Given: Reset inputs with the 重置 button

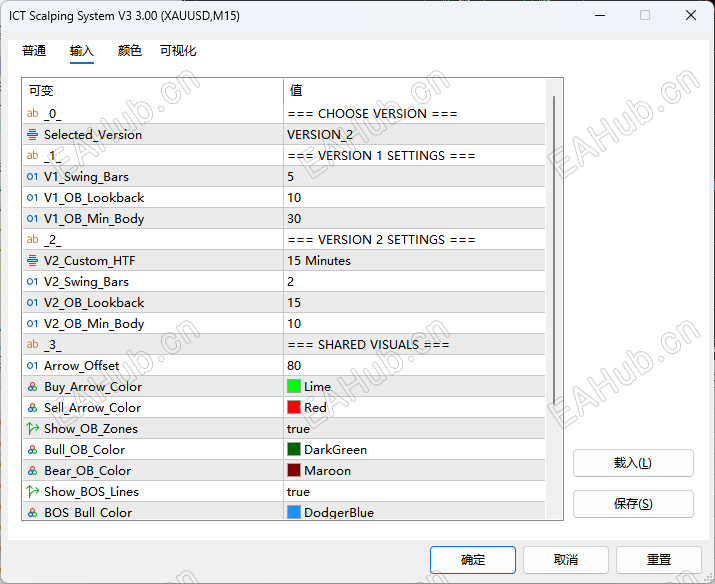Looking at the screenshot, I should [x=659, y=560].
